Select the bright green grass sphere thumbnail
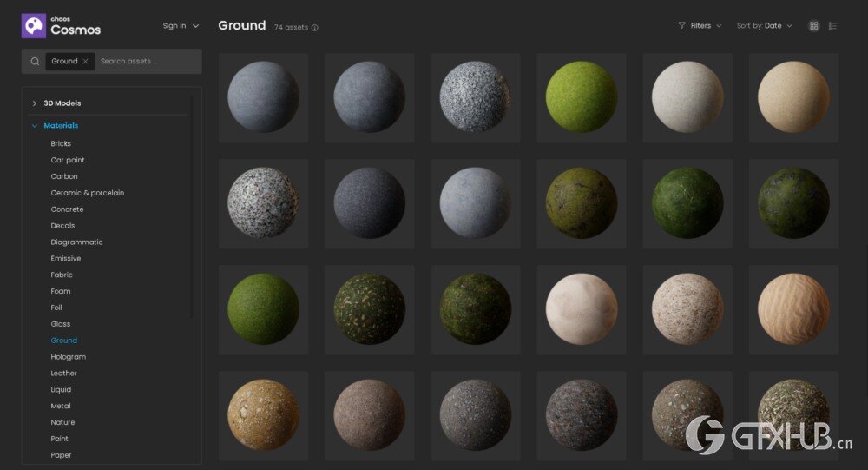The image size is (868, 470). coord(581,97)
